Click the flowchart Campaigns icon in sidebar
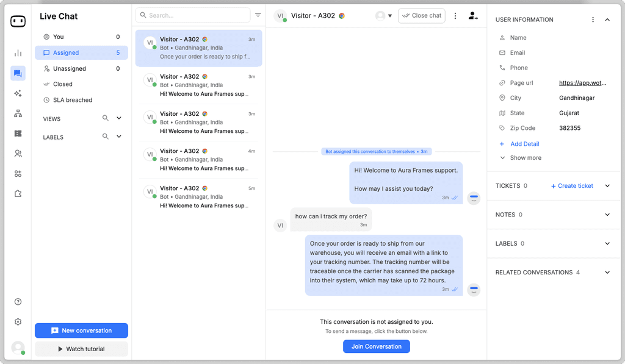Screen dimensions: 625x364 coord(18,113)
